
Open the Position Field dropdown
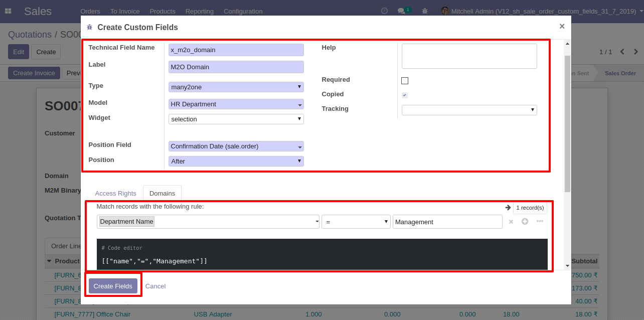click(x=236, y=146)
